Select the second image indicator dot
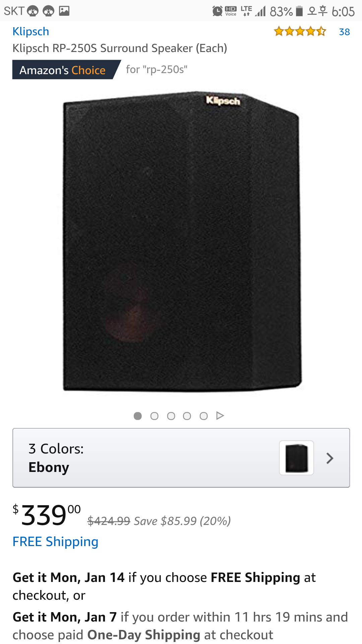The image size is (362, 644). [154, 416]
